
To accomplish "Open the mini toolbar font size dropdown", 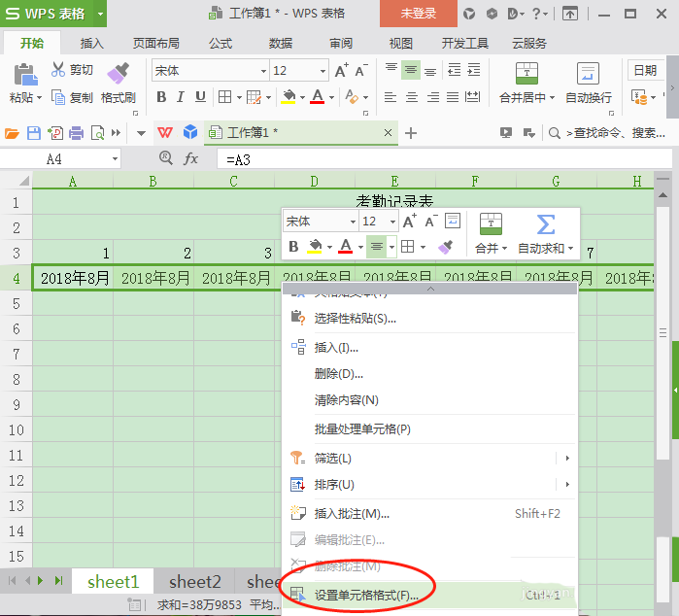I will 392,222.
